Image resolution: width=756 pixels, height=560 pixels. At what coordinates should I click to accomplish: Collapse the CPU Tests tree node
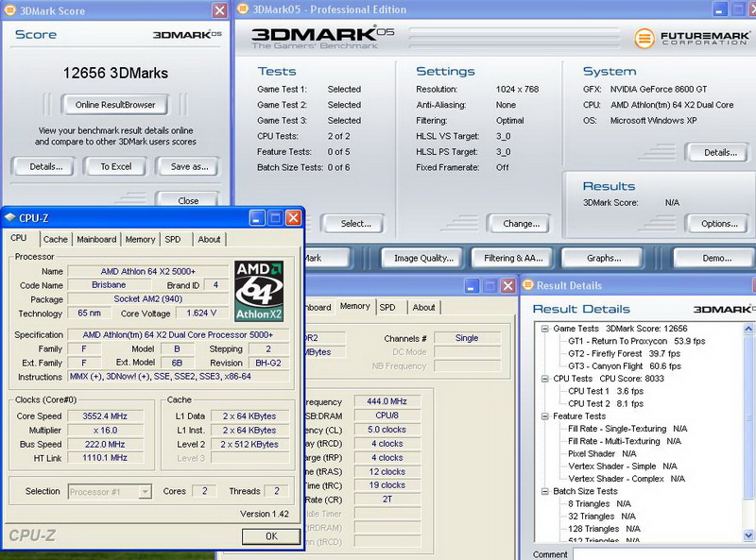pyautogui.click(x=545, y=379)
